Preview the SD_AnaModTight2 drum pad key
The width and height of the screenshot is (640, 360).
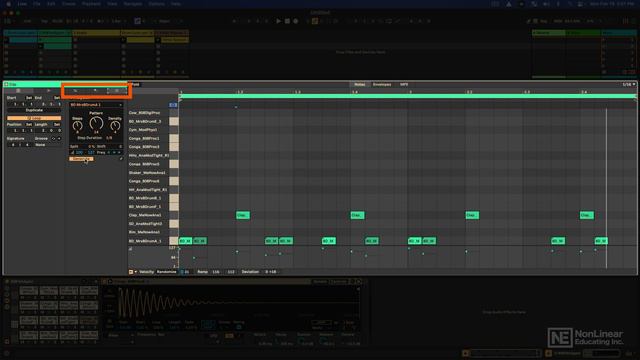coord(174,224)
